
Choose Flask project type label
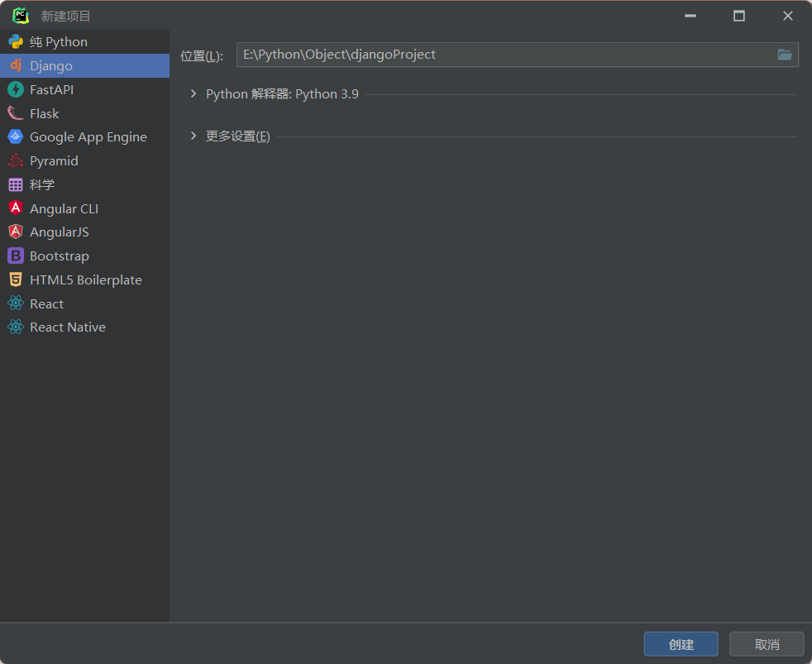point(44,113)
